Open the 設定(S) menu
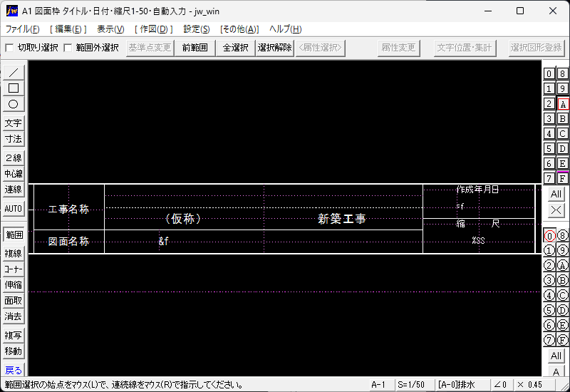 pyautogui.click(x=197, y=29)
